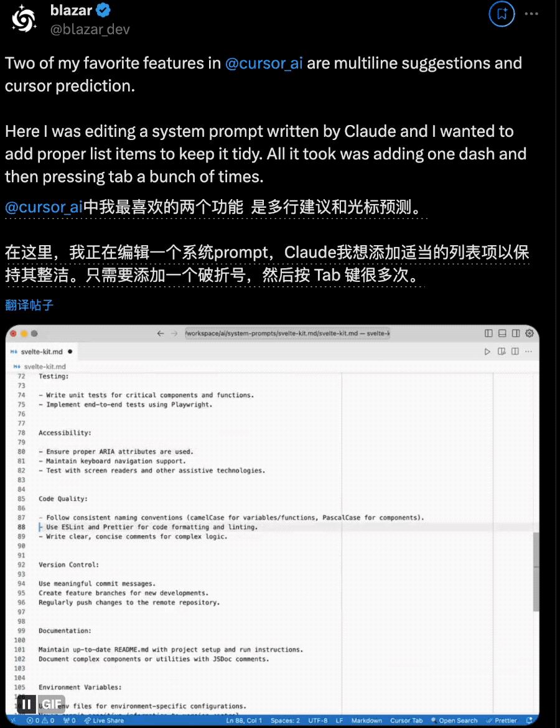Click blazar's swirl profile avatar
Viewport: 560px width, 728px height.
[x=24, y=19]
